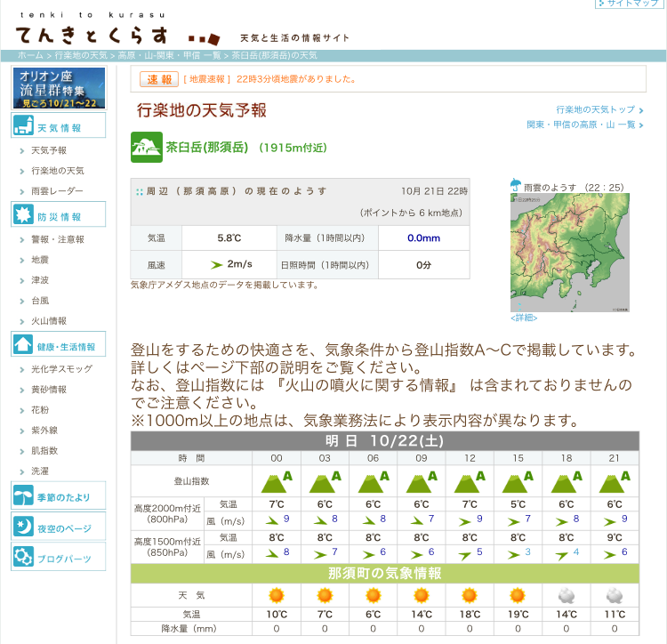Open 雨雲レーダー in the sidebar
667x644 pixels.
pyautogui.click(x=57, y=191)
